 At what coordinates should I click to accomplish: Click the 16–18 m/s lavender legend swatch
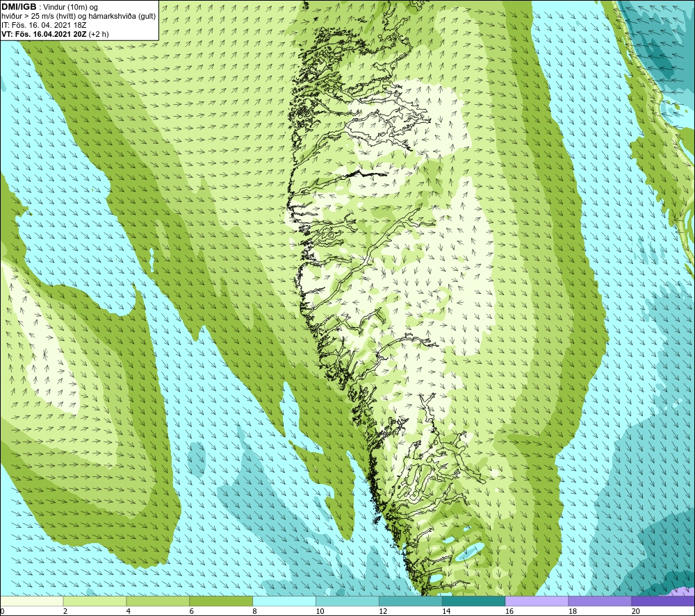[x=537, y=601]
